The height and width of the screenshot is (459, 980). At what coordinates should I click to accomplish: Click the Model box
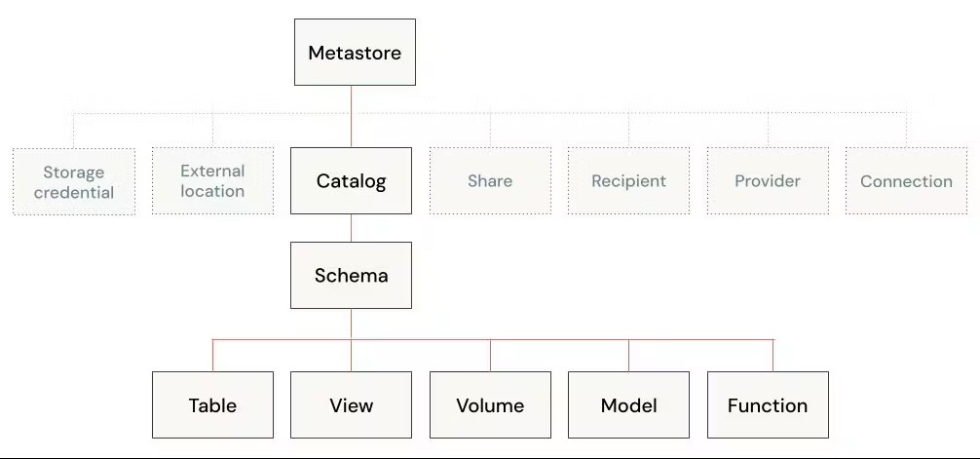(628, 404)
